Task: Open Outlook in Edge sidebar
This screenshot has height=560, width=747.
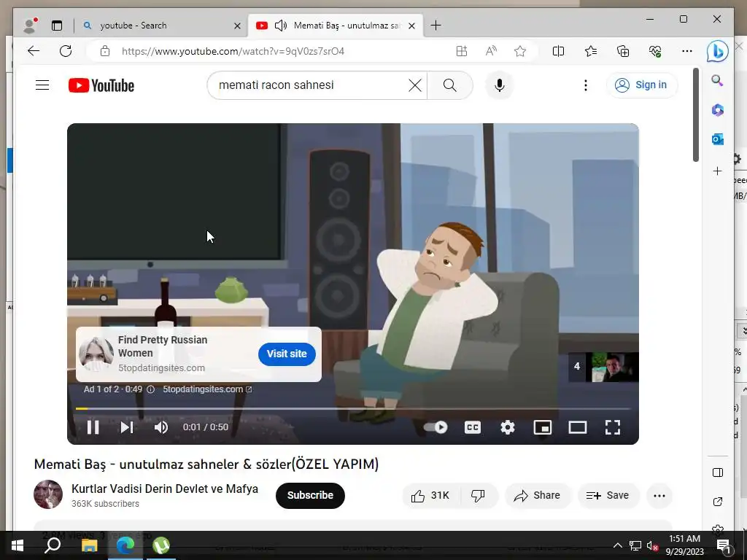Action: click(718, 139)
